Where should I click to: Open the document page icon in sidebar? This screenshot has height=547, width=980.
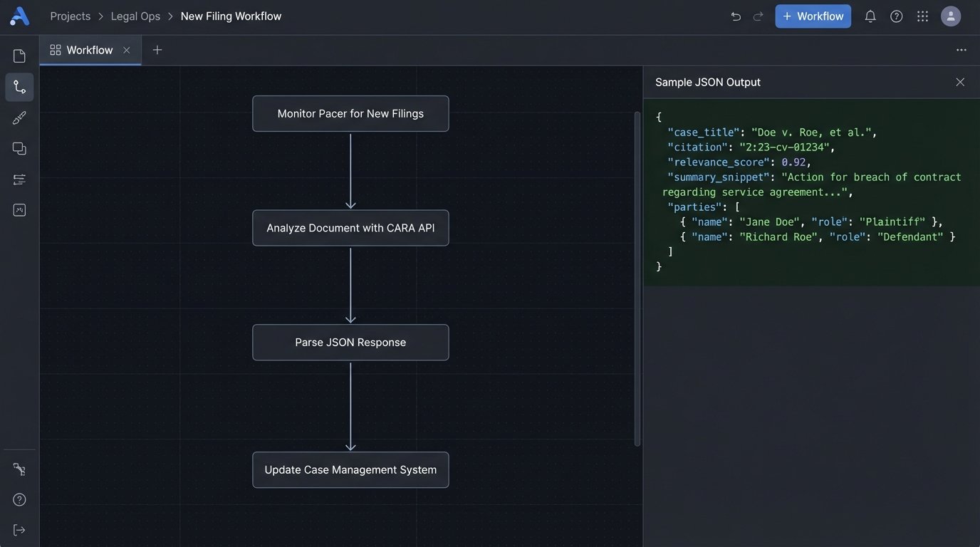19,56
